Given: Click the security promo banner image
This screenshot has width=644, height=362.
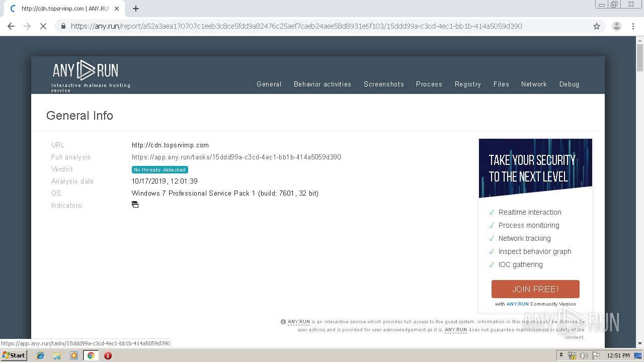Looking at the screenshot, I should click(x=535, y=168).
